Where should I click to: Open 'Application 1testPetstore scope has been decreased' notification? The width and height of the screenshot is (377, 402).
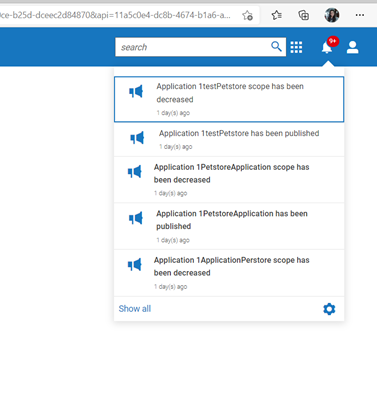(x=229, y=99)
